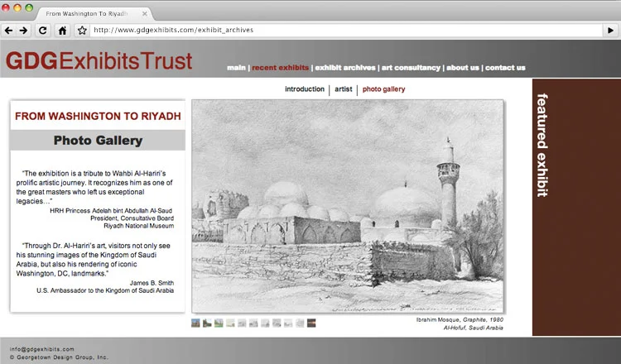621x364 pixels.
Task: Reload the page with the refresh icon
Action: [x=42, y=31]
